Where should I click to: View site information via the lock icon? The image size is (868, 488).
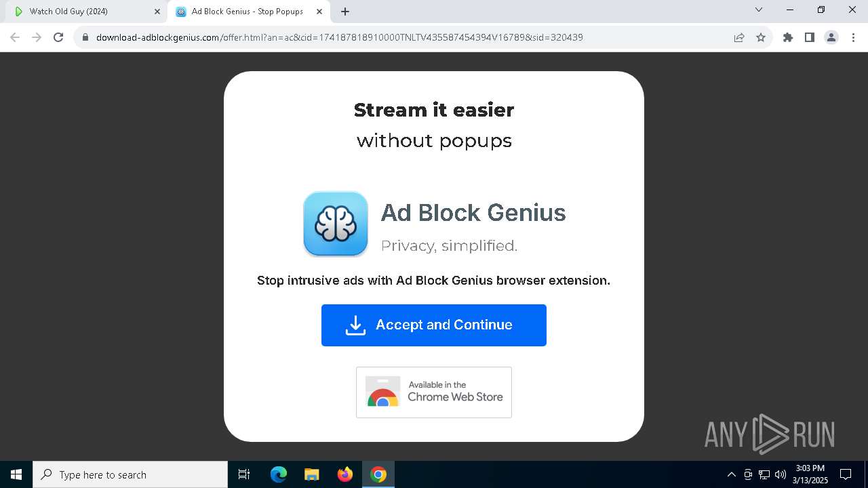click(x=85, y=37)
